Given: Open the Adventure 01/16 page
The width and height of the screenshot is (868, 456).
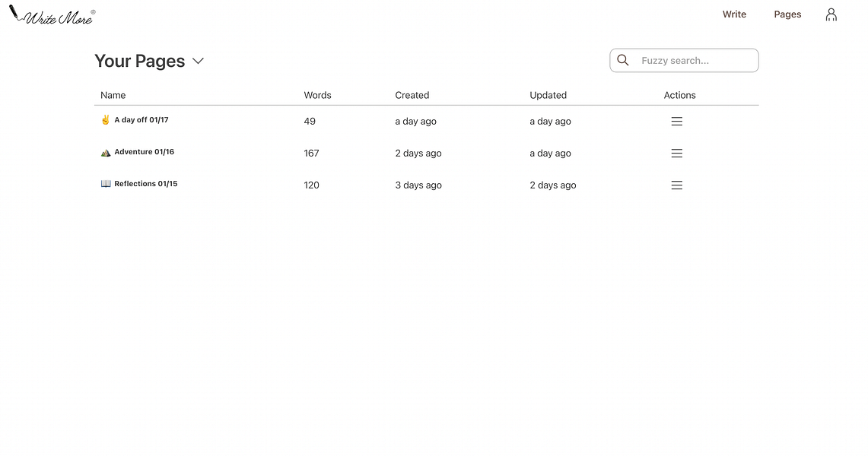Looking at the screenshot, I should click(144, 152).
